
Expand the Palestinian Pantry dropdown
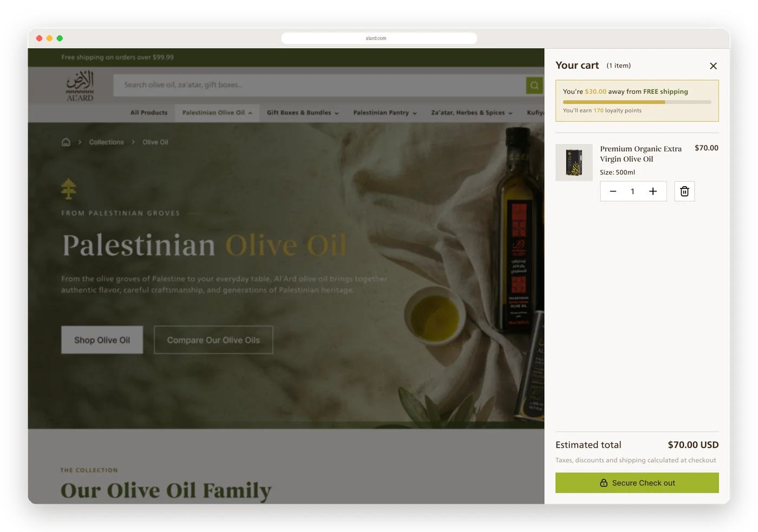pos(385,113)
